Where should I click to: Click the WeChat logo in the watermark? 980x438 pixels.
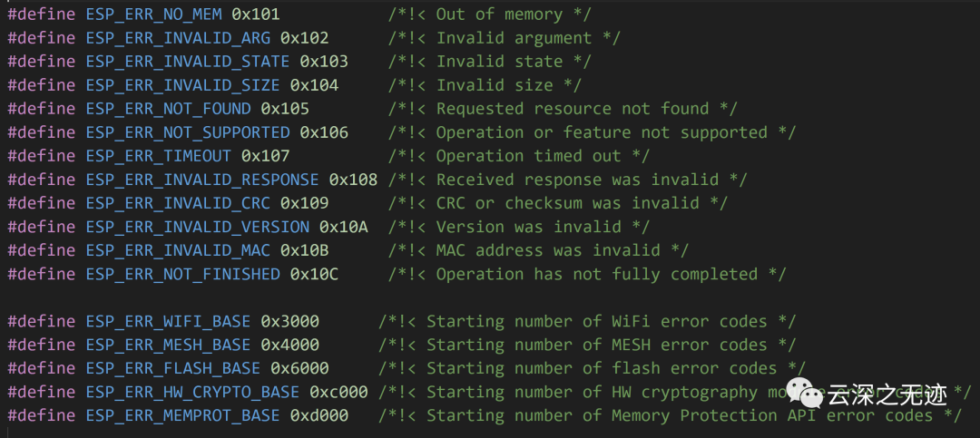[x=804, y=394]
